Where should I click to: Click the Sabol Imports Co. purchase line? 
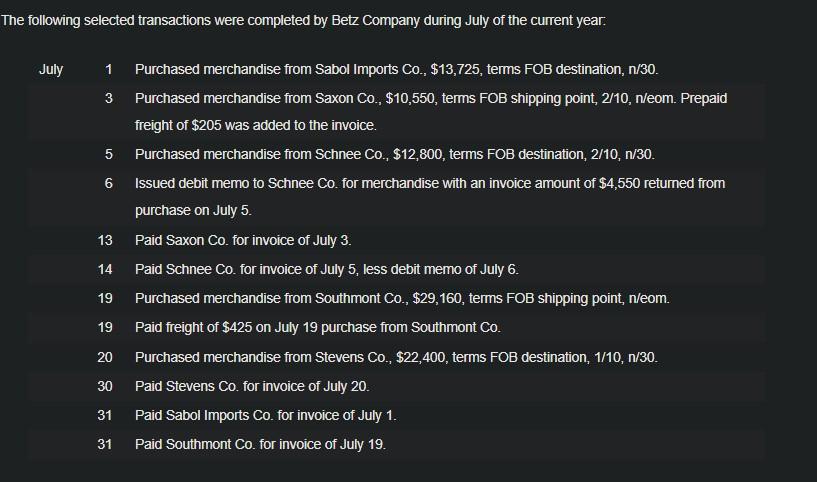tap(397, 69)
